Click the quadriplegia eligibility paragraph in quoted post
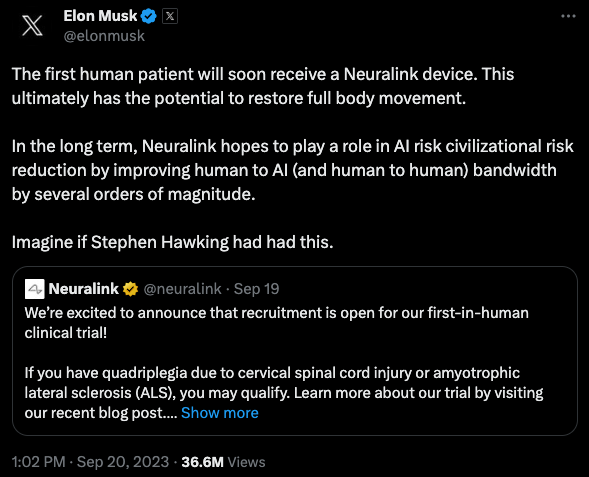Viewport: 589px width, 477px height. (x=284, y=393)
